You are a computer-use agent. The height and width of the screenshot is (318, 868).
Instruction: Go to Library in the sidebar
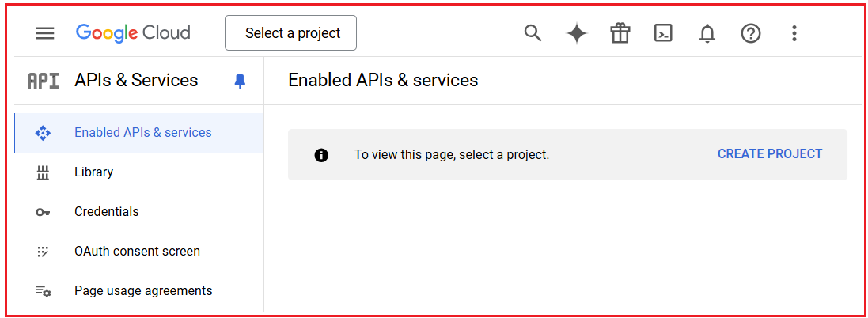click(139, 172)
